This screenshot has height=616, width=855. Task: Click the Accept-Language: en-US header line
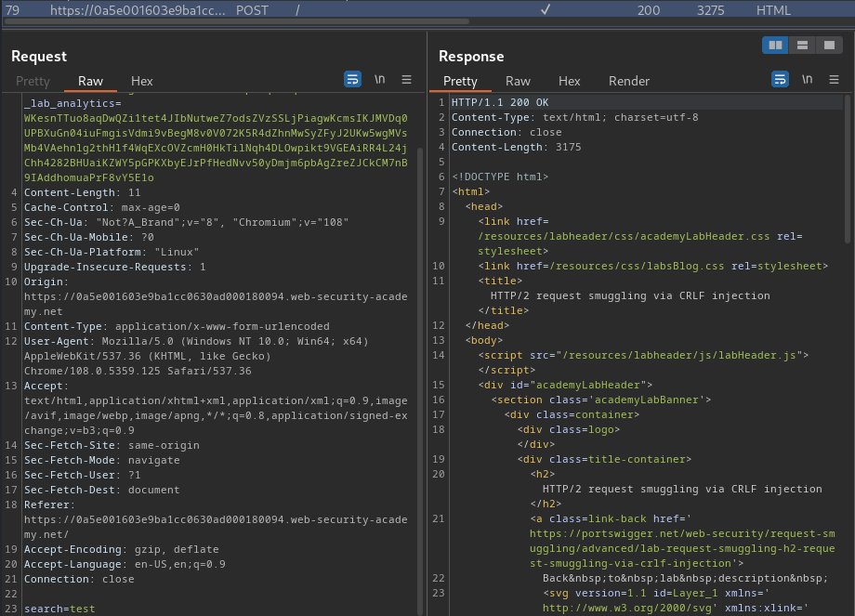point(125,564)
